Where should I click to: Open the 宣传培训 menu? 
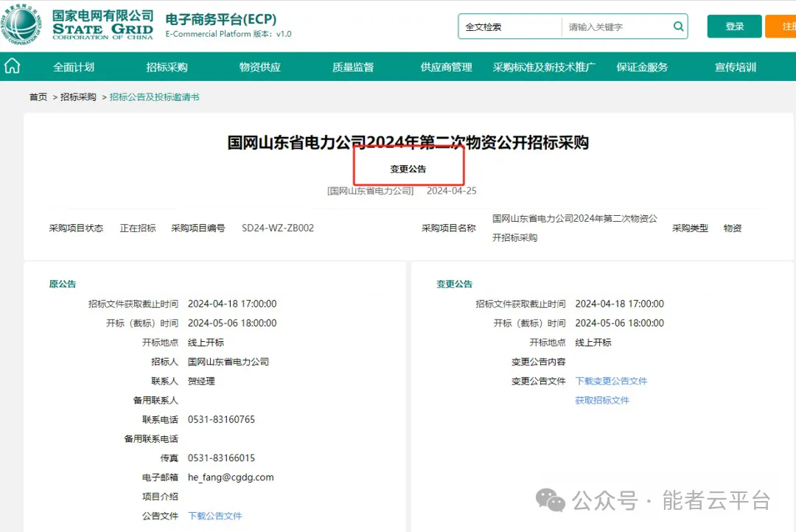(x=735, y=67)
